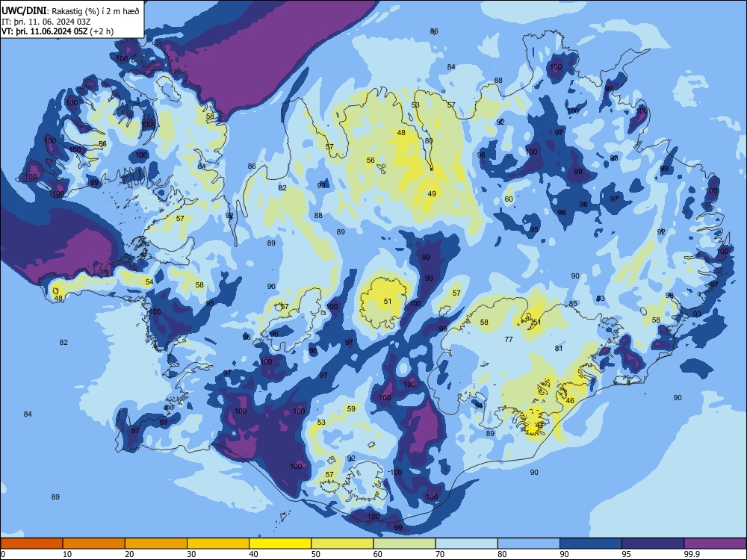Click the 20-30 amber legend swatch
This screenshot has height=560, width=747.
pos(156,544)
